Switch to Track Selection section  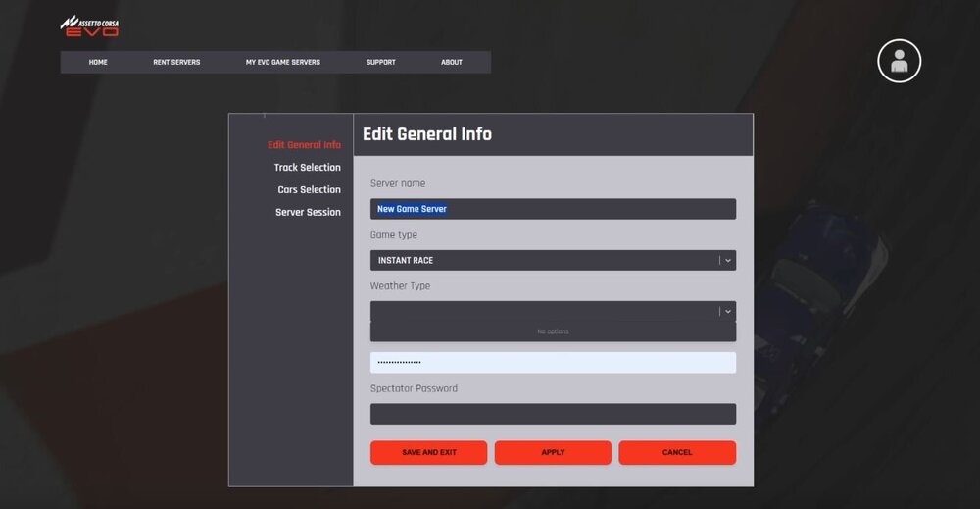(308, 167)
